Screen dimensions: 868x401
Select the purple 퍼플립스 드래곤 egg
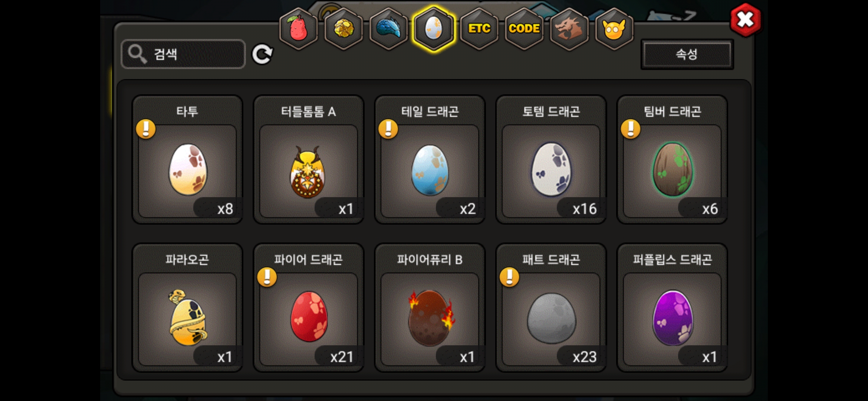(672, 307)
